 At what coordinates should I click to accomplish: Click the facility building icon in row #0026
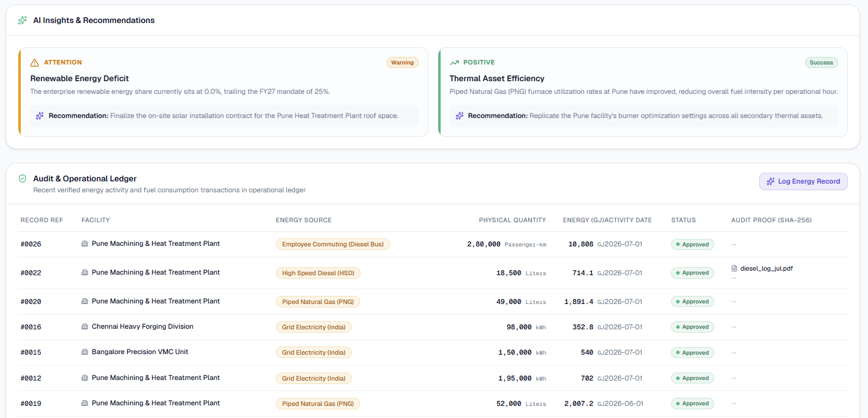85,244
